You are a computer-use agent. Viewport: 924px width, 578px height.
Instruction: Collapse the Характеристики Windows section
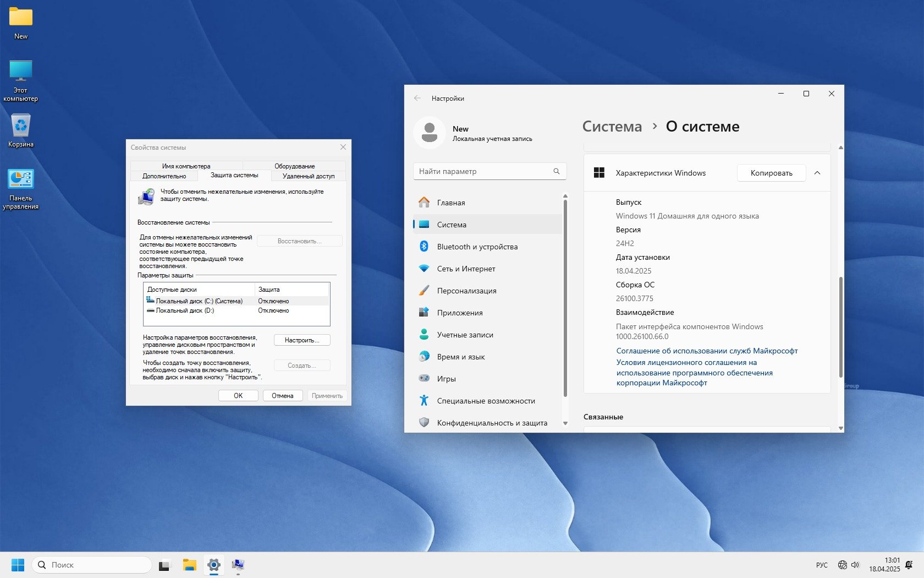click(x=817, y=173)
